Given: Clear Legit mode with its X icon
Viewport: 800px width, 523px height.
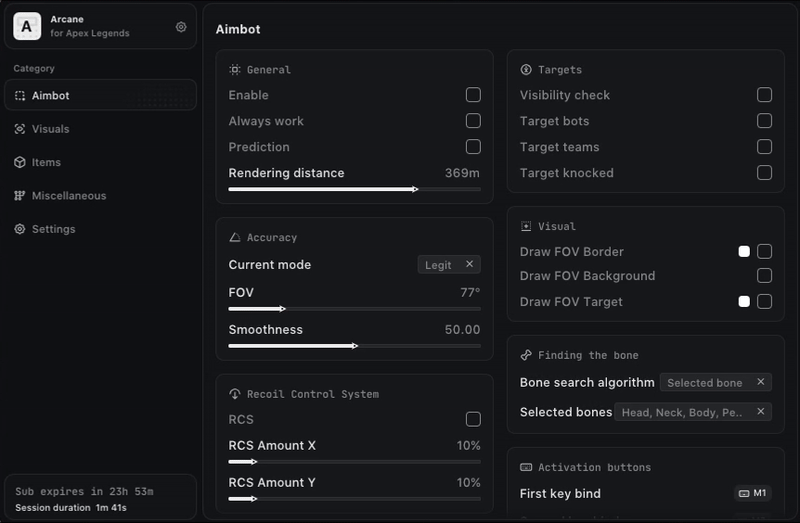Looking at the screenshot, I should 469,264.
